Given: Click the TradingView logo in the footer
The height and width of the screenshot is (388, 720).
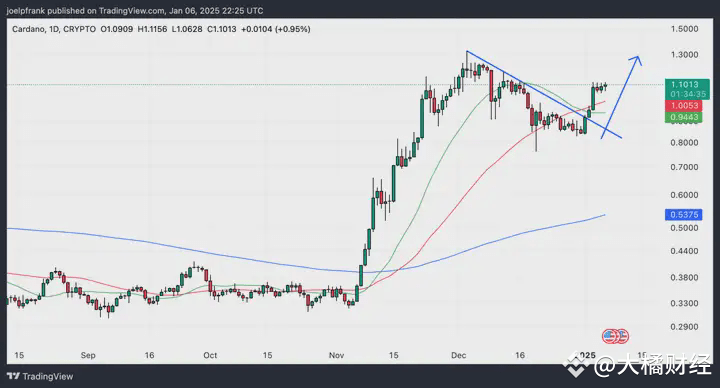Looking at the screenshot, I should point(40,377).
